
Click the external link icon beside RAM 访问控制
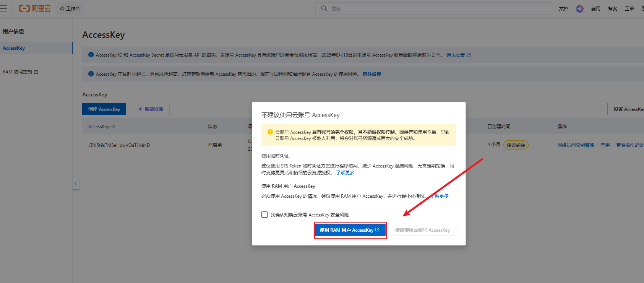(36, 72)
